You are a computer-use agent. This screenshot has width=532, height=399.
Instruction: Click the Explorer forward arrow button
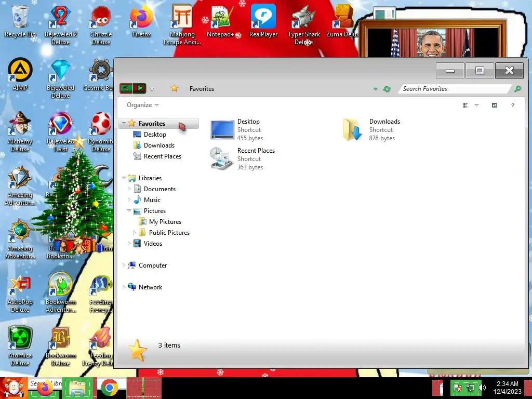click(139, 88)
